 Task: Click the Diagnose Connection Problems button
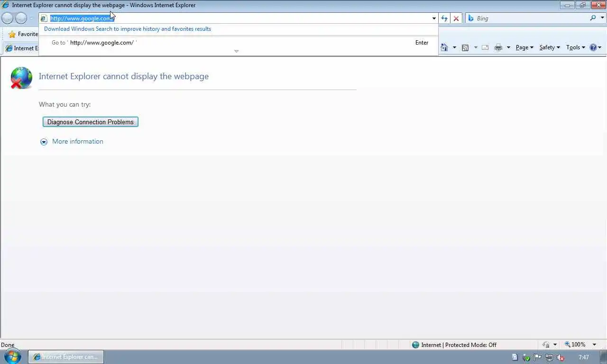pos(91,122)
